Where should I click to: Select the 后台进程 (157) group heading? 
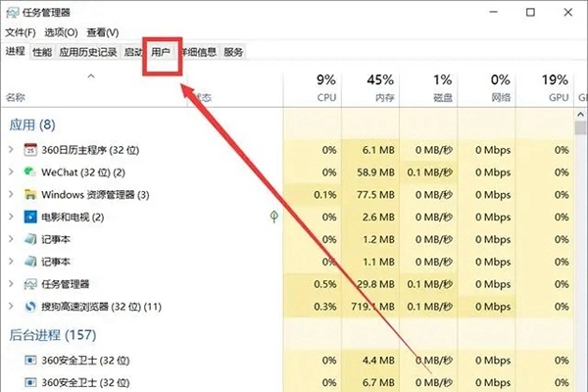53,334
